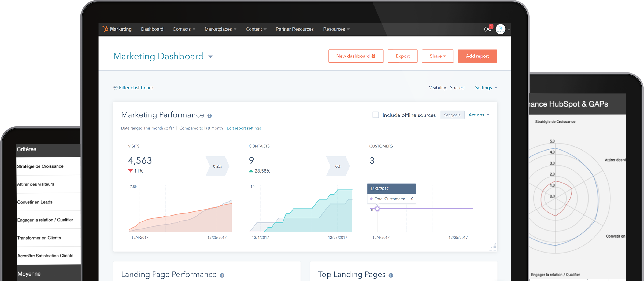The width and height of the screenshot is (644, 281).
Task: Click the Export button
Action: (402, 56)
